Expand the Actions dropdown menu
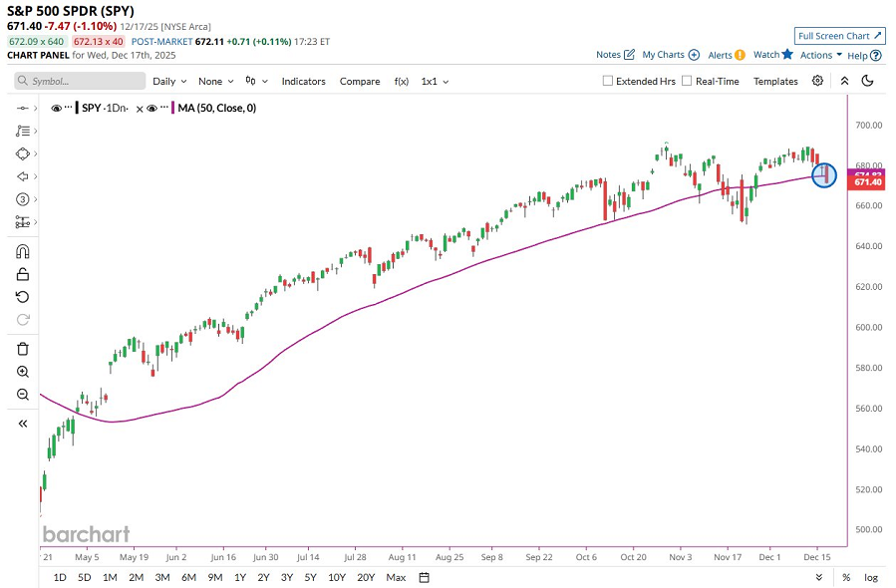896x588 pixels. (x=821, y=55)
